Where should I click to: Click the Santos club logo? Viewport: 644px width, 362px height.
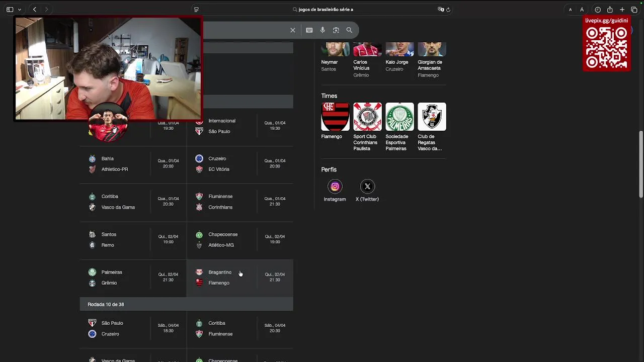(92, 234)
